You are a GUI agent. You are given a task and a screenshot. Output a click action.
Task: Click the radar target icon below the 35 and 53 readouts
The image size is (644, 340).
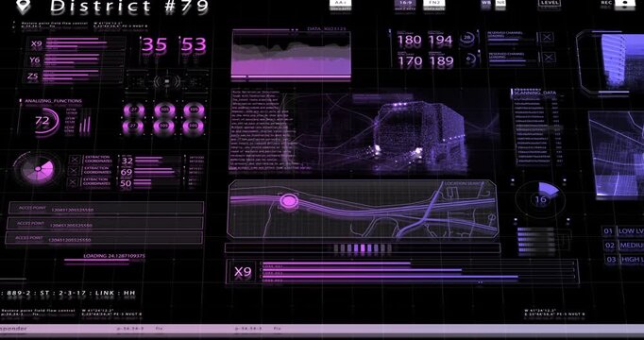coord(167,82)
